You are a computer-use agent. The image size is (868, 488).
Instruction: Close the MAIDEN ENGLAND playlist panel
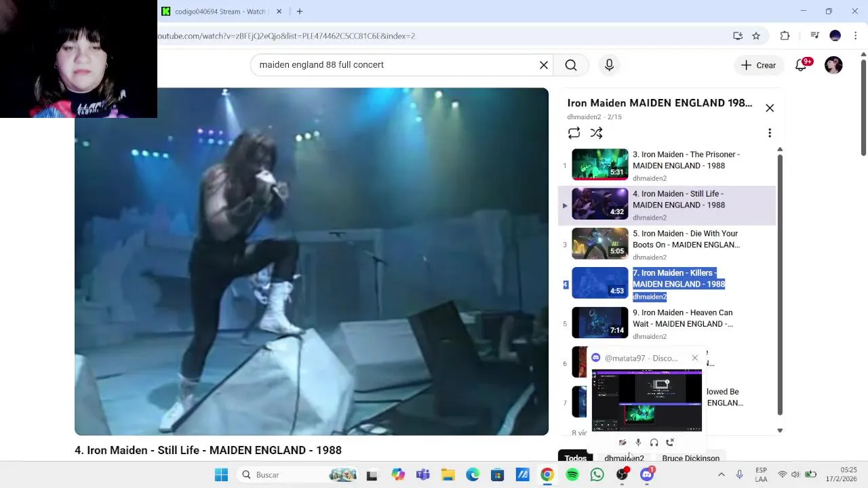770,108
